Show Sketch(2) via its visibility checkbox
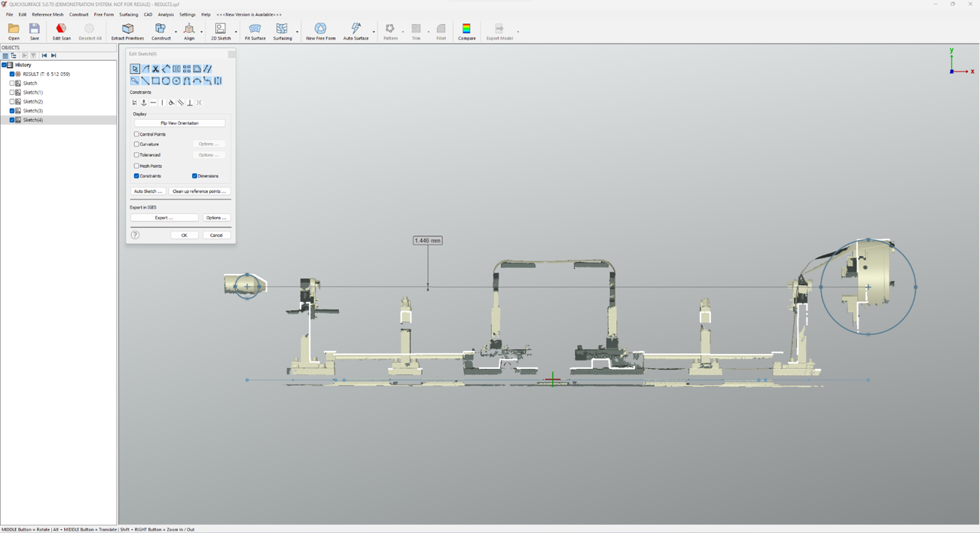 click(x=12, y=102)
